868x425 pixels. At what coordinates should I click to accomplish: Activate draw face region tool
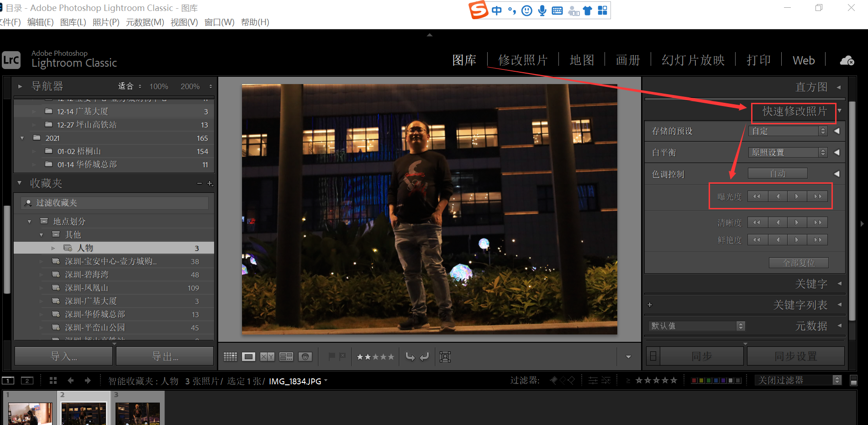click(x=445, y=356)
